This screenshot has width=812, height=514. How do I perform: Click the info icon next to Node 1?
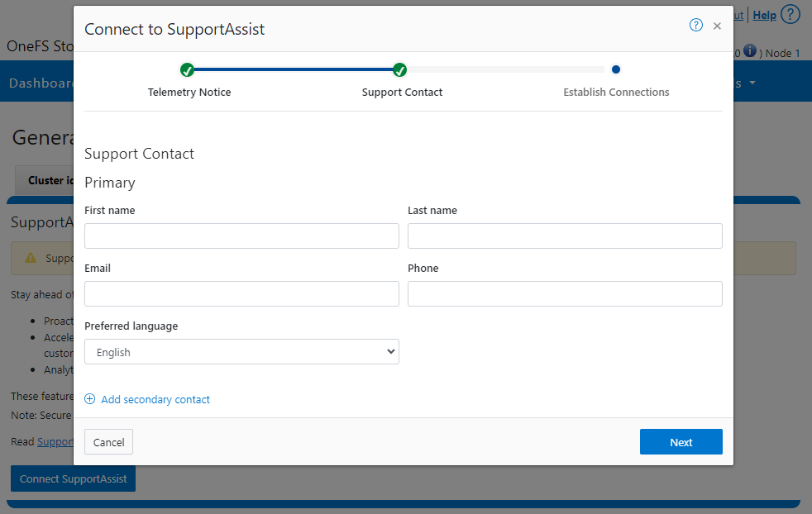point(750,52)
